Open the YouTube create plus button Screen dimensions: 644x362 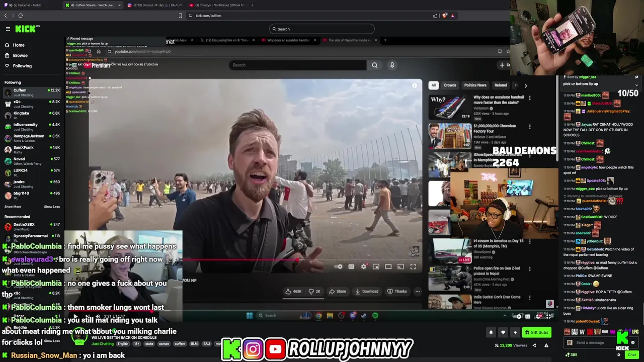(x=504, y=65)
